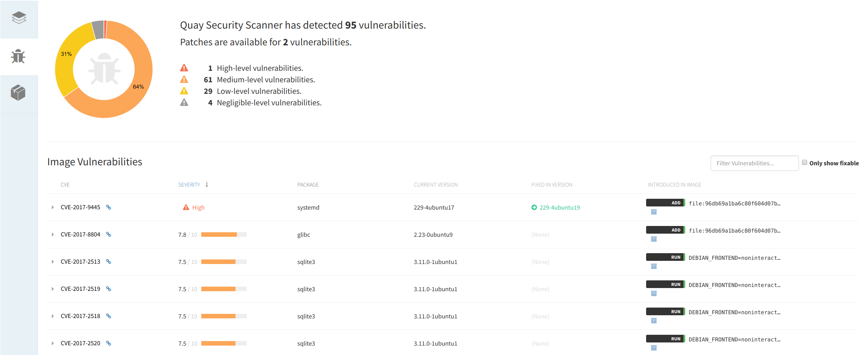The height and width of the screenshot is (355, 868).
Task: Click the red High severity warning icon
Action: pos(186,207)
